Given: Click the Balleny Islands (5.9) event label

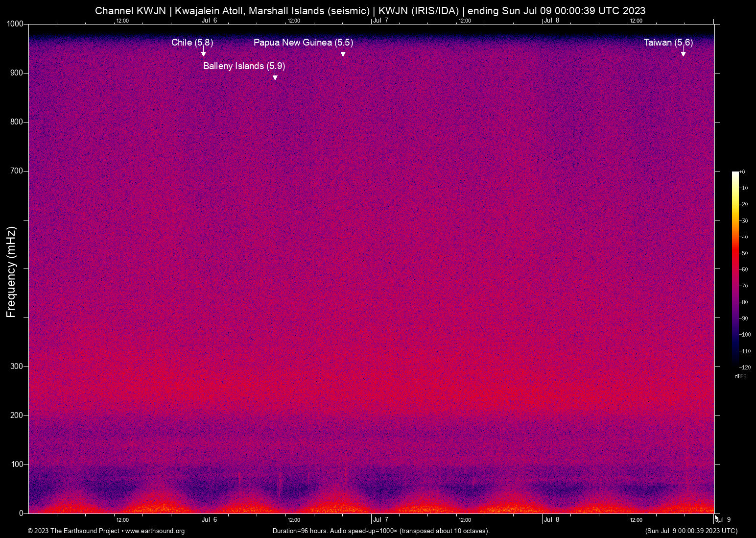Looking at the screenshot, I should tap(244, 66).
